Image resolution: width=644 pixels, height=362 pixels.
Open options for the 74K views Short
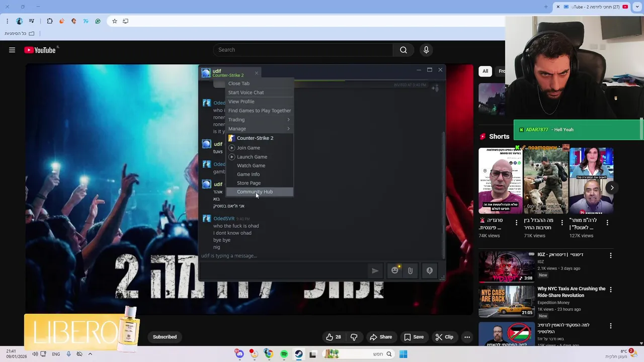coord(516,222)
